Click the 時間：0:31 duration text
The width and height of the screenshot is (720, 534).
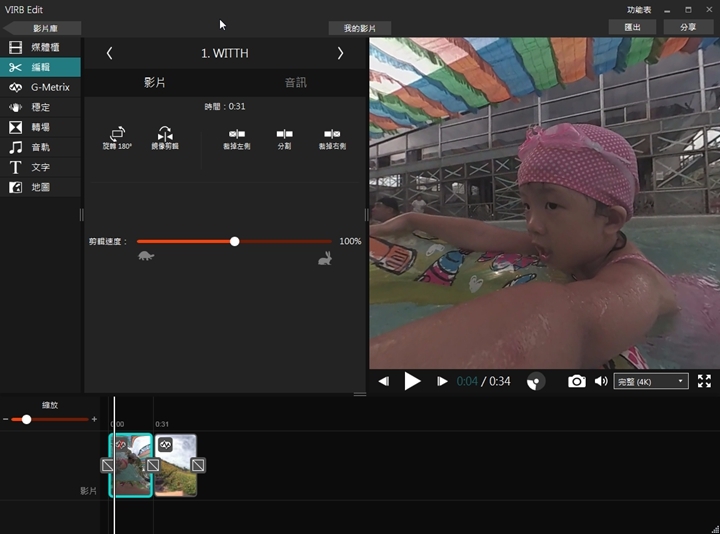[x=225, y=107]
